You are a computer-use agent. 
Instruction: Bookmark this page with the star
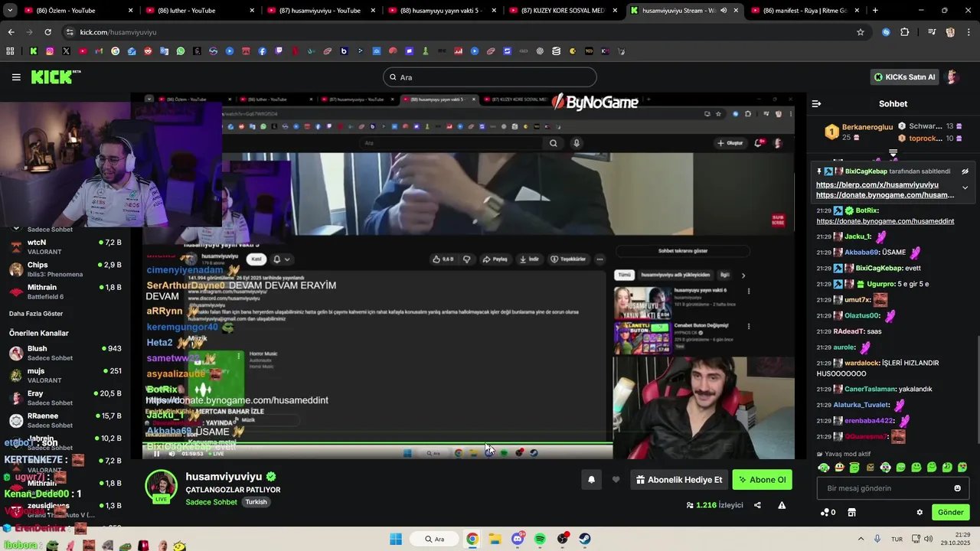[x=861, y=32]
